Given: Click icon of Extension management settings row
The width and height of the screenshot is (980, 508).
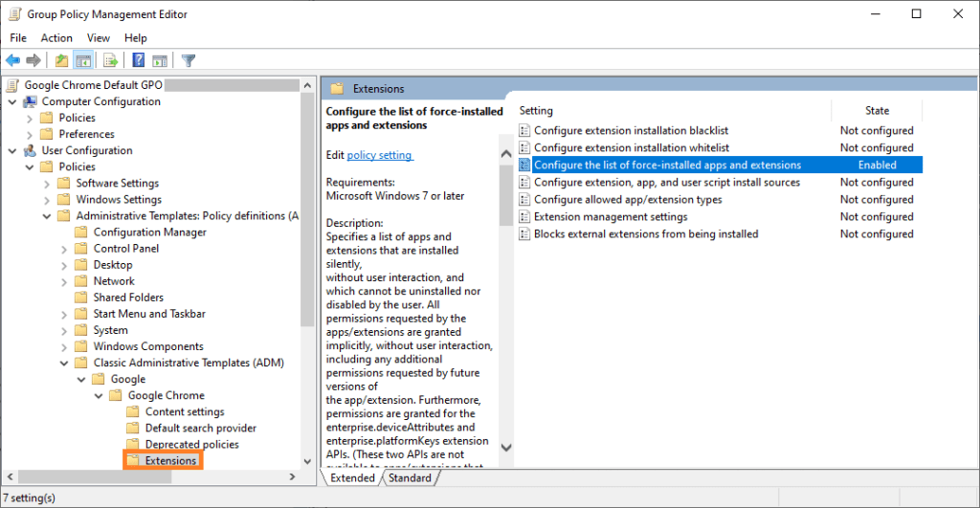Looking at the screenshot, I should 524,217.
